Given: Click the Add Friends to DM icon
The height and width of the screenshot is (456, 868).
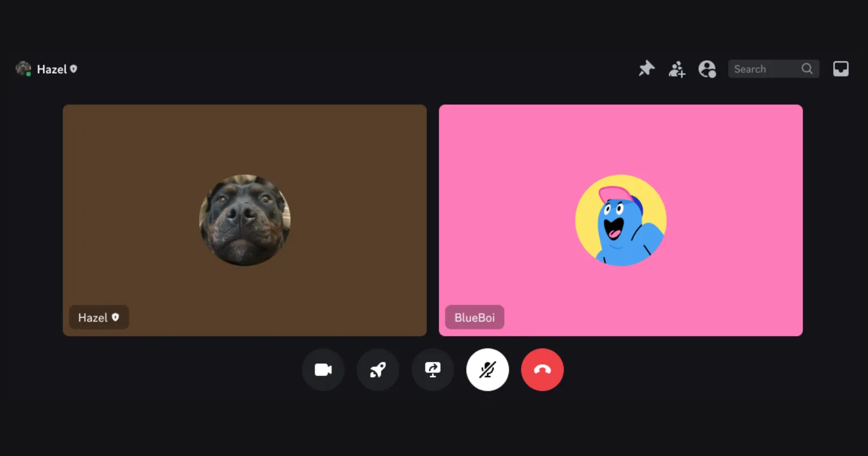Looking at the screenshot, I should [x=676, y=69].
